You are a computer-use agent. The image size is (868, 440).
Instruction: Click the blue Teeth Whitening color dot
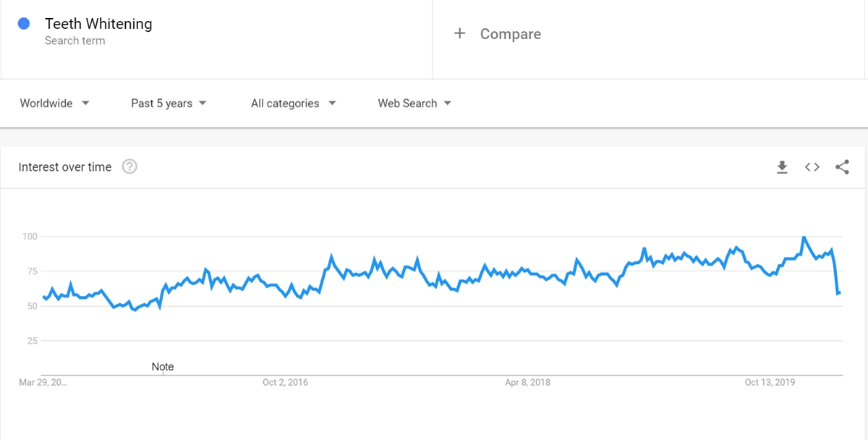point(24,24)
